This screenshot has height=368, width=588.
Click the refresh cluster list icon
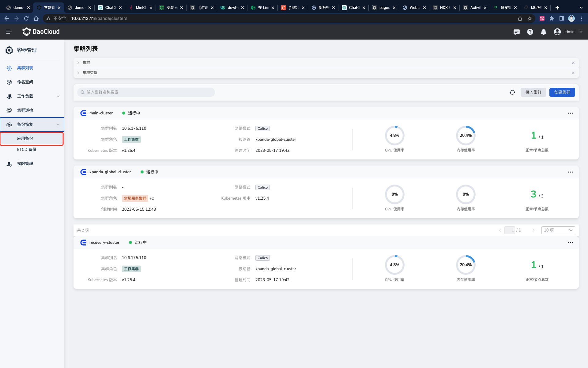click(512, 92)
